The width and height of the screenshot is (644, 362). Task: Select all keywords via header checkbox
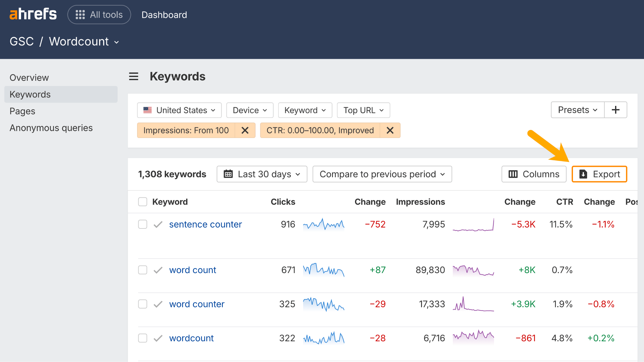142,201
